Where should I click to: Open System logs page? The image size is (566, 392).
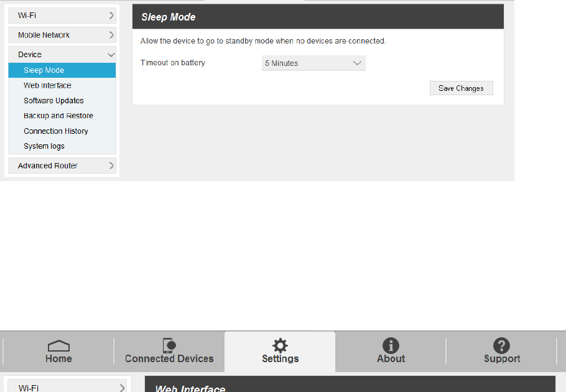coord(62,146)
